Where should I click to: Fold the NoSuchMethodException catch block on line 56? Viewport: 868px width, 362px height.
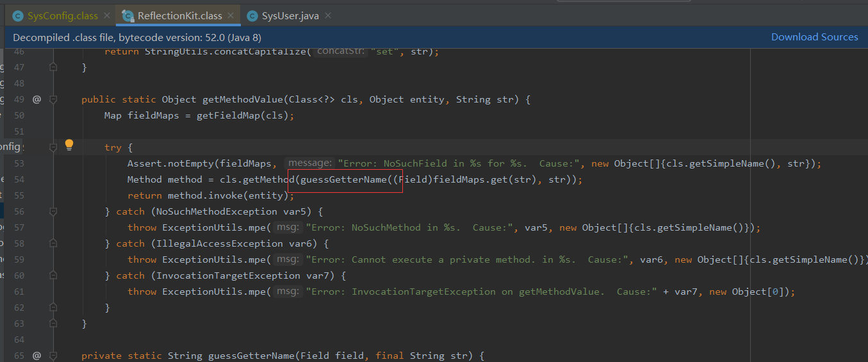(x=53, y=211)
